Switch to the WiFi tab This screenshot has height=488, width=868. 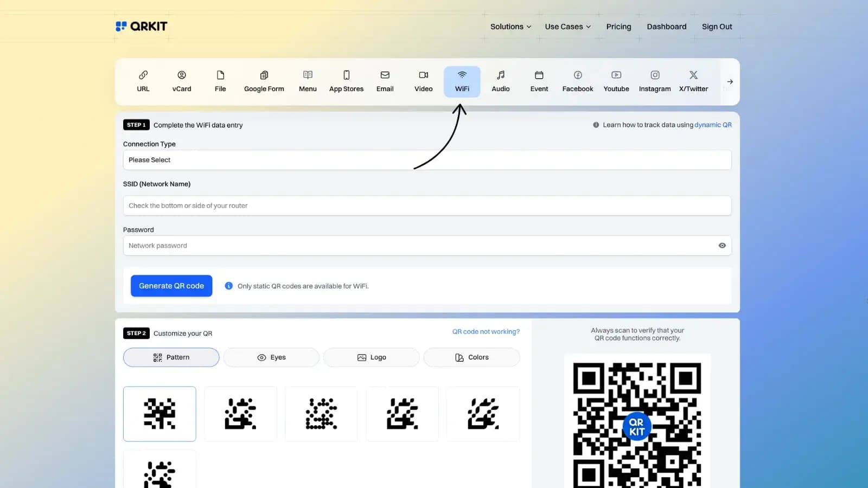click(462, 81)
